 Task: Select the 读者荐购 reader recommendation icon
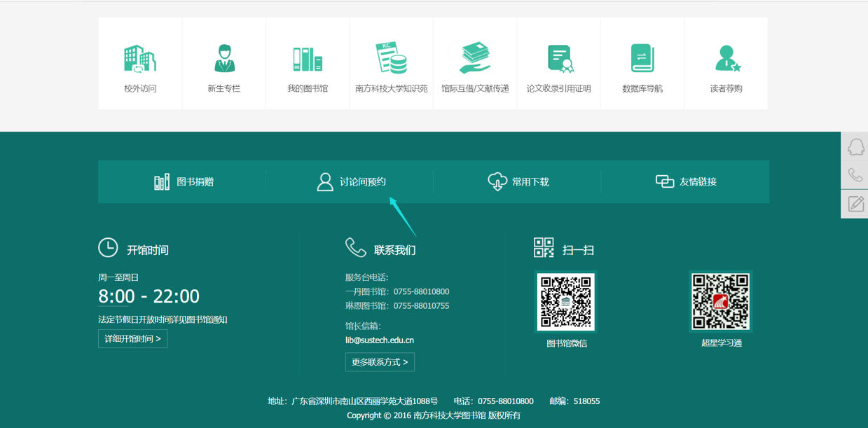726,60
